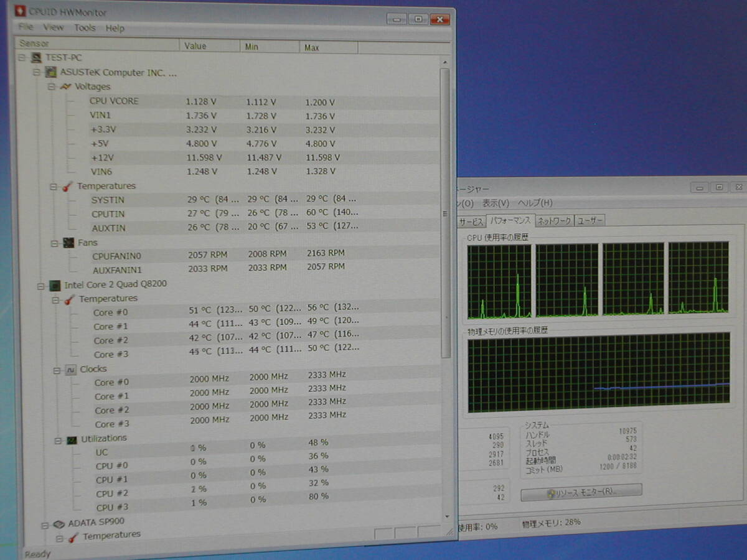
Task: Click the ASUSTeK motherboard icon
Action: (x=51, y=72)
